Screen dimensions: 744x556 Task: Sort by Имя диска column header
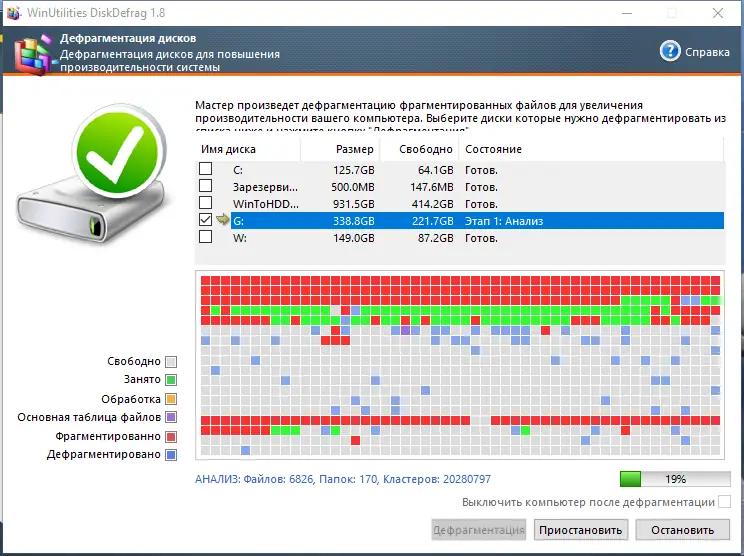(x=248, y=149)
